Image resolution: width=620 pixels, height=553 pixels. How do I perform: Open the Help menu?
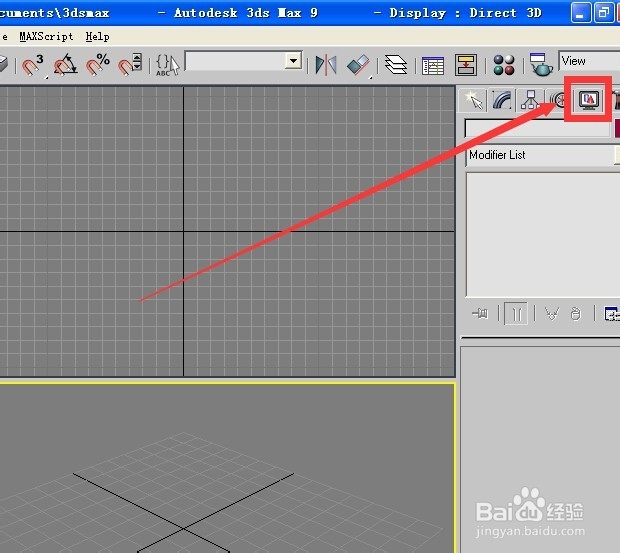[x=97, y=36]
